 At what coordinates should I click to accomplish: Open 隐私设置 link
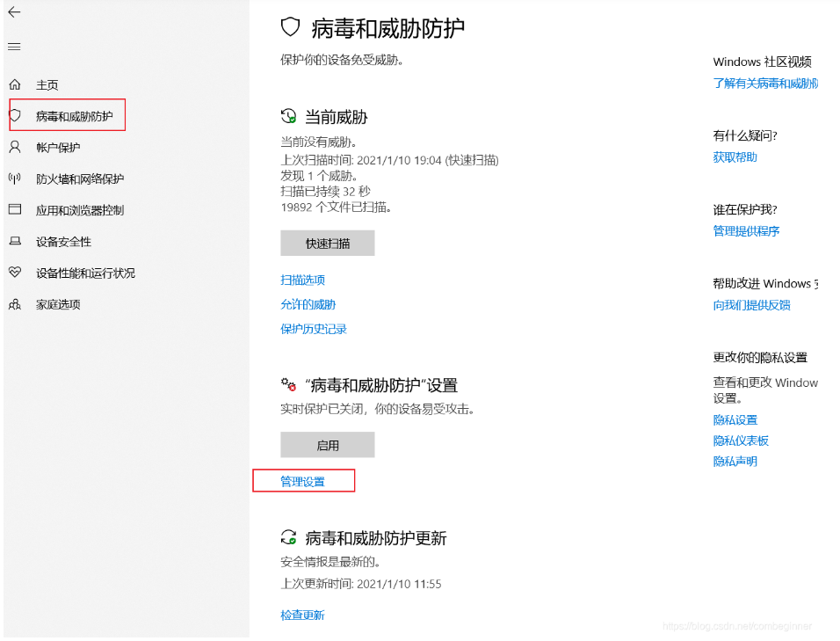tap(735, 419)
